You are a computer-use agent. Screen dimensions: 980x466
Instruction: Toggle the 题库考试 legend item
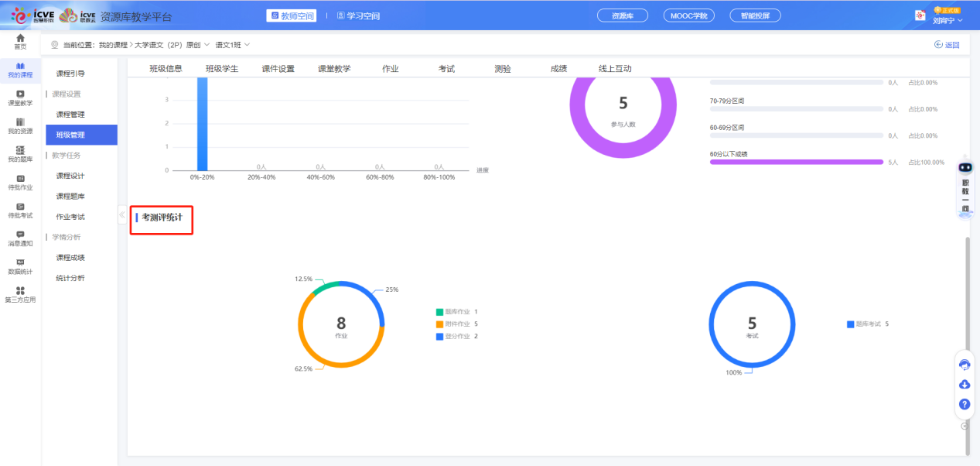coord(867,324)
